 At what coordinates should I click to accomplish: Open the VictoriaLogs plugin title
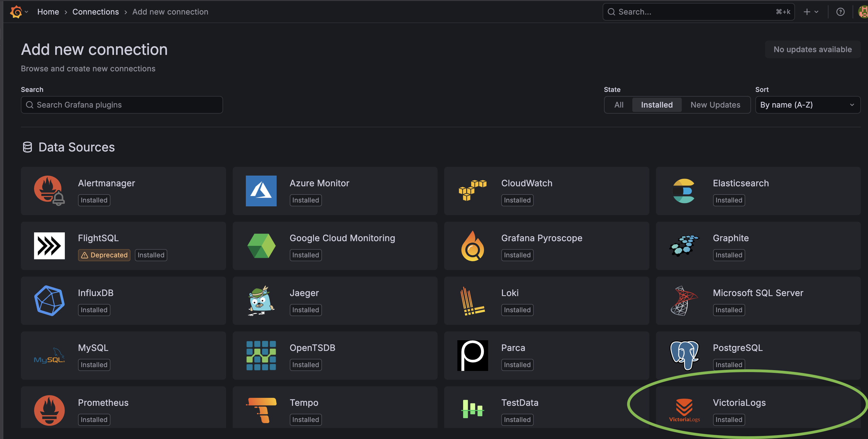click(x=739, y=403)
